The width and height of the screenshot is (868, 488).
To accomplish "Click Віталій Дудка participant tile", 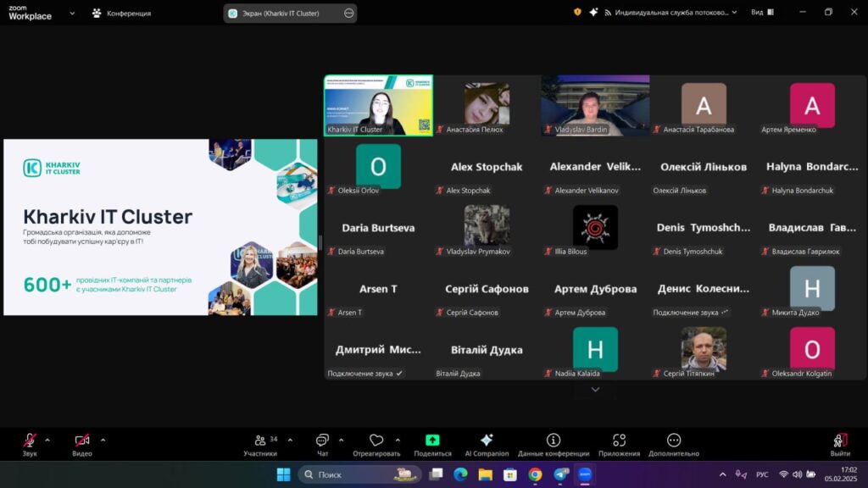I will tap(487, 350).
